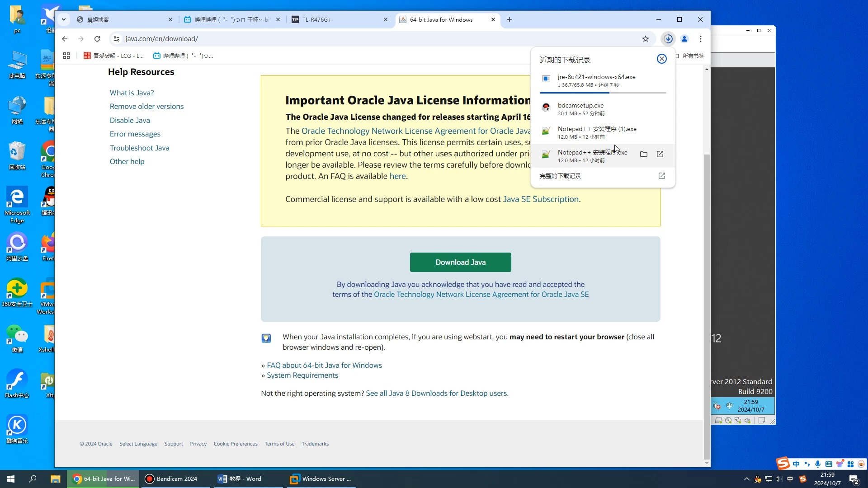Open FAQ about 64-bit Java for Windows
Image resolution: width=868 pixels, height=488 pixels.
click(x=324, y=365)
